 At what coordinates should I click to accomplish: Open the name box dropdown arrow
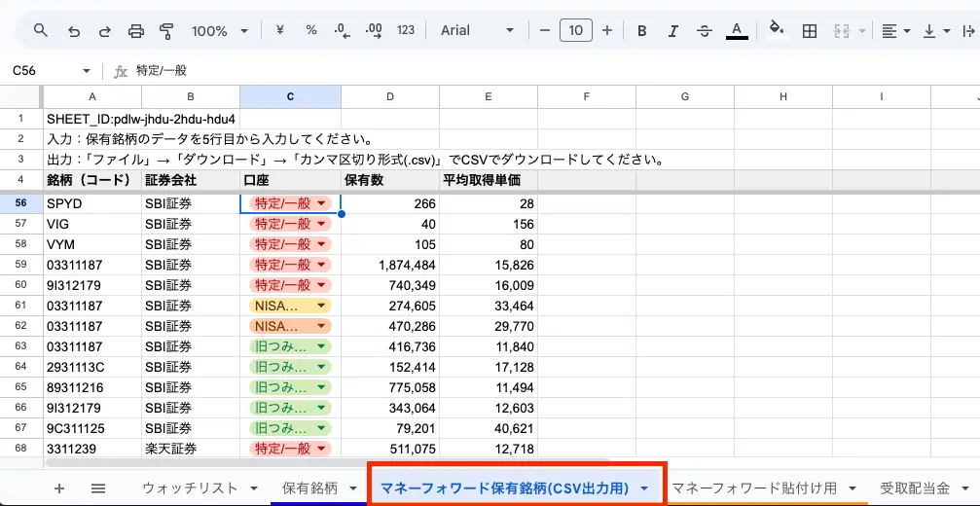coord(87,71)
